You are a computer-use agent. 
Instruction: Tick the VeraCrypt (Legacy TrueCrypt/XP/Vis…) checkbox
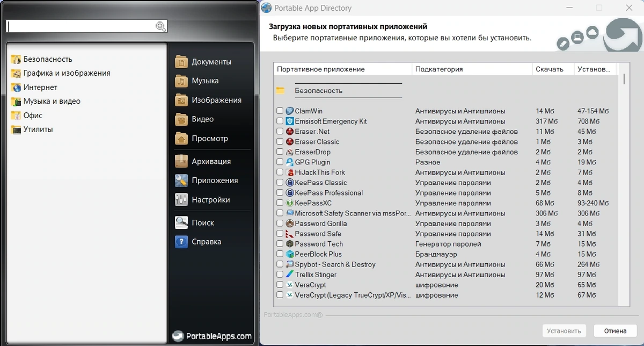280,295
